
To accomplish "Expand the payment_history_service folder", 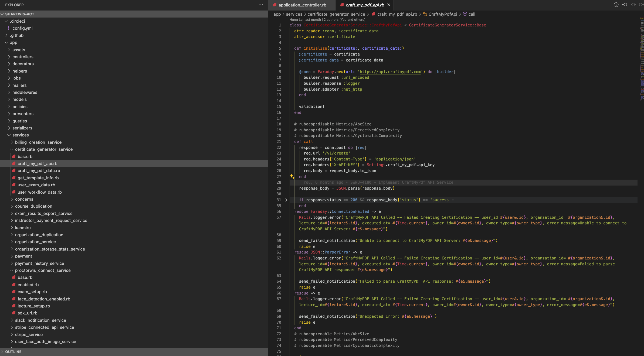I will (x=134, y=263).
